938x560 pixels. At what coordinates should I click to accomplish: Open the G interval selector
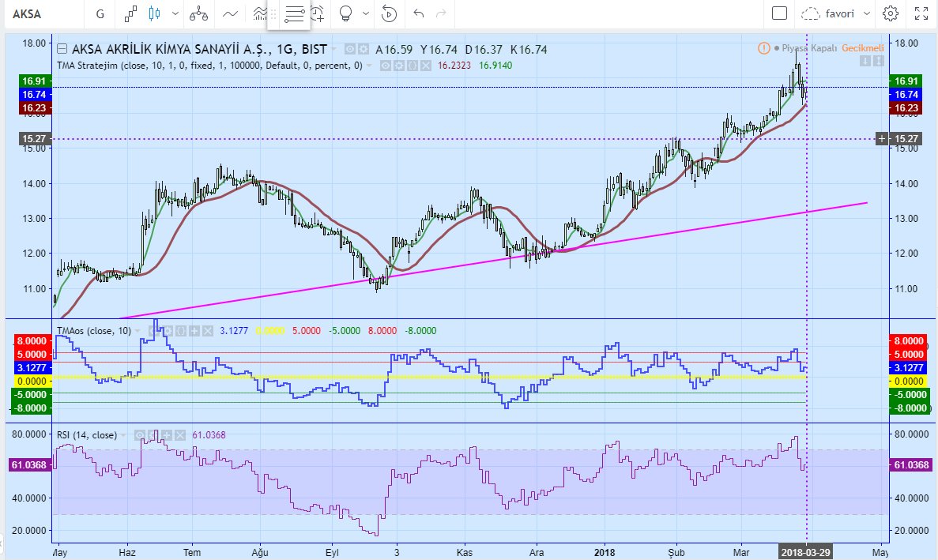click(x=100, y=13)
